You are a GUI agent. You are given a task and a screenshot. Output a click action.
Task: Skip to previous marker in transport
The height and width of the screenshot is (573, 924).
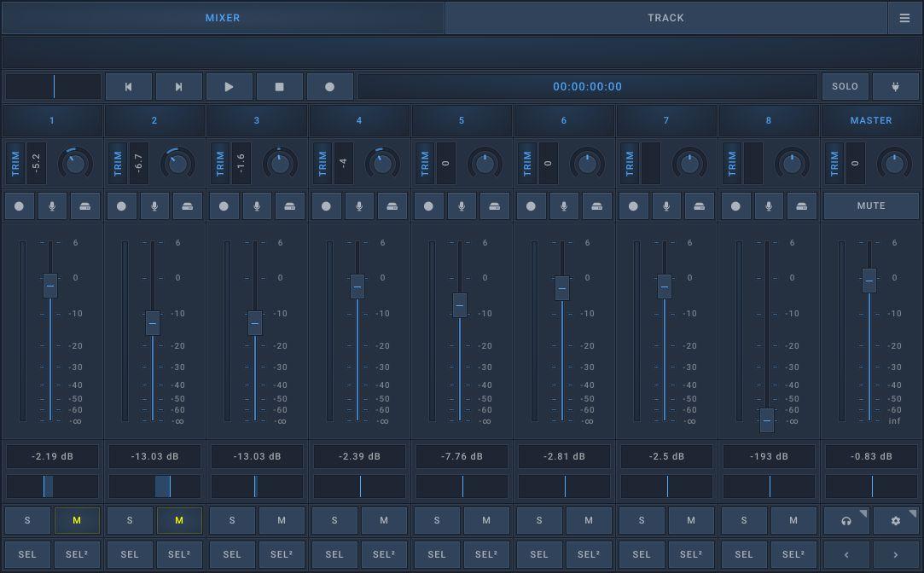point(129,87)
